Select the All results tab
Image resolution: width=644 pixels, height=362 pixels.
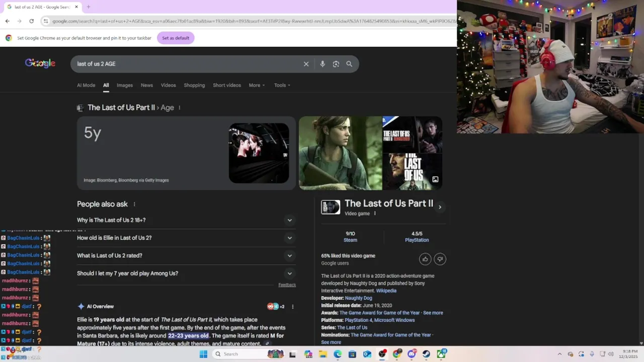[x=106, y=85]
